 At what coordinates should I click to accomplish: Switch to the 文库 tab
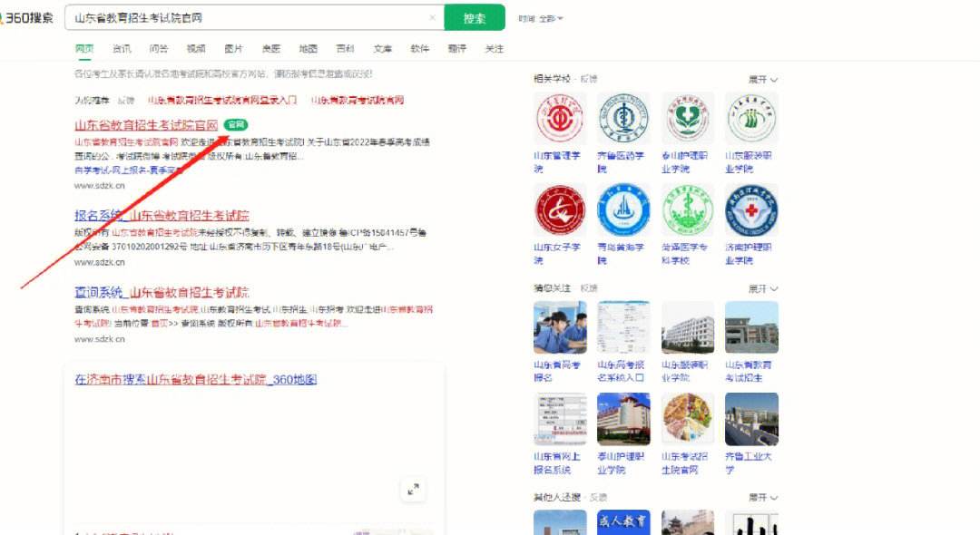coord(383,49)
